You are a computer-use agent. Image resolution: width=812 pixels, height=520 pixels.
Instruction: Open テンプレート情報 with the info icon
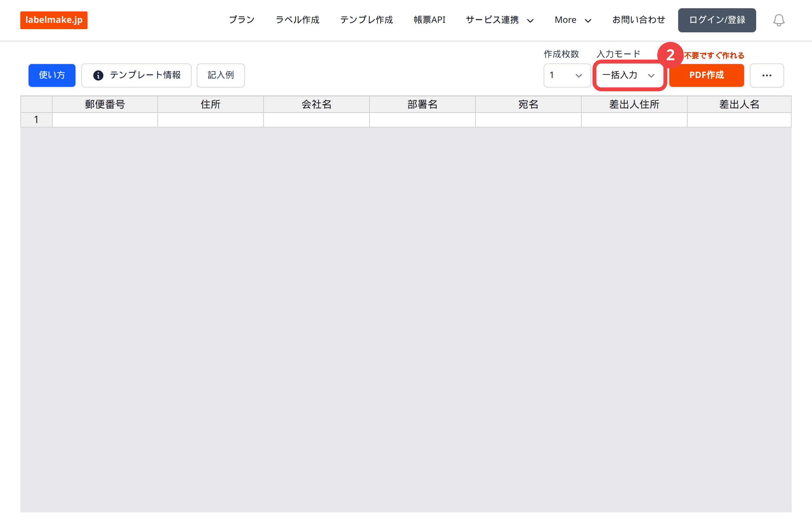[x=136, y=75]
